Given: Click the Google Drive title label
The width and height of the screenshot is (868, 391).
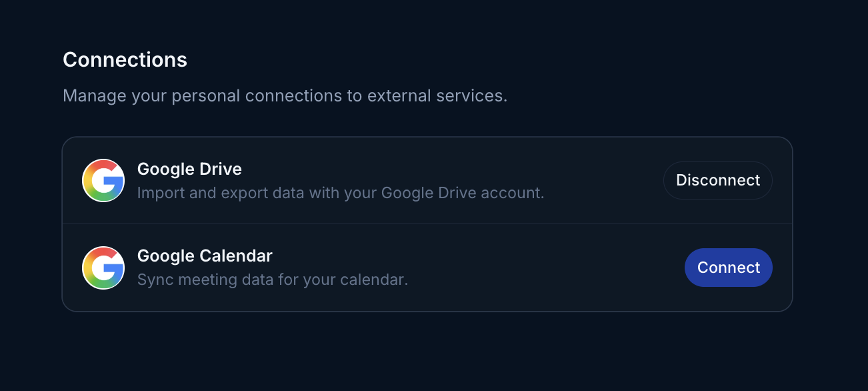Looking at the screenshot, I should coord(189,169).
